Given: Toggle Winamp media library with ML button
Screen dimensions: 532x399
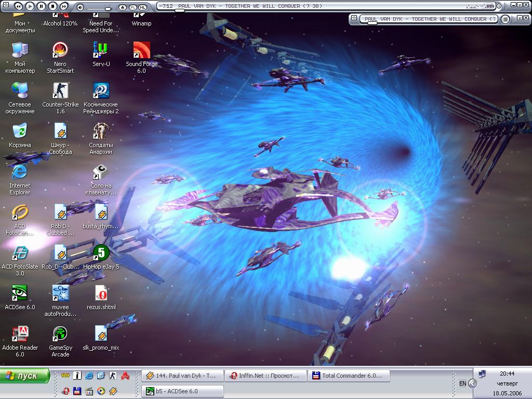Looking at the screenshot, I should point(142,7).
